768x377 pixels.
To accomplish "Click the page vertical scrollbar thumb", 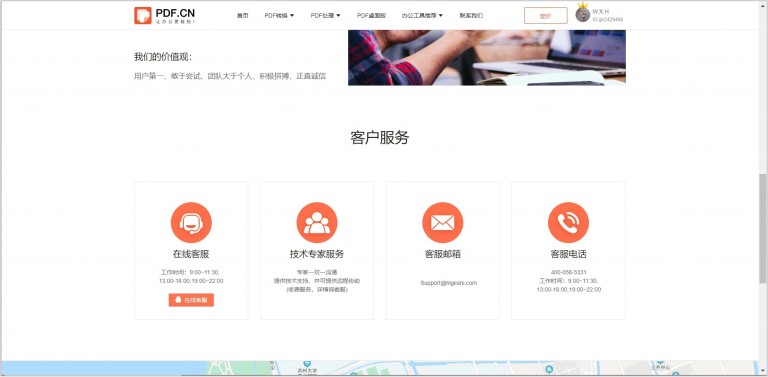I will point(763,228).
